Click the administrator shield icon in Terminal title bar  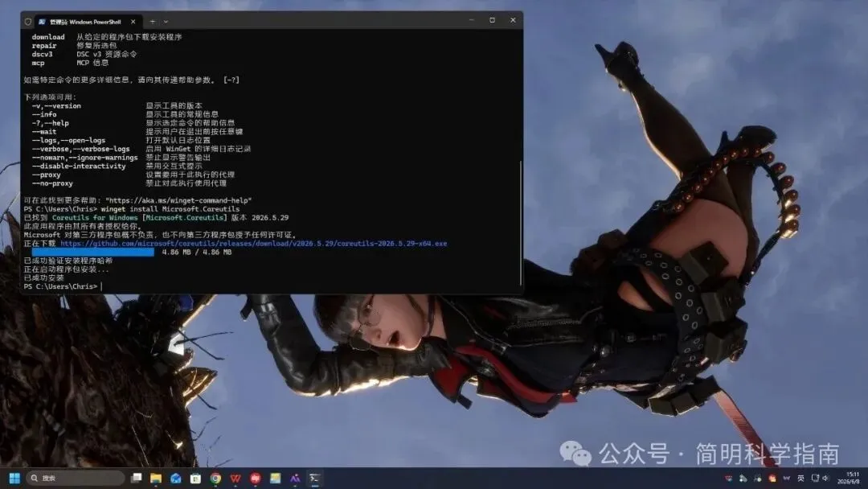(x=27, y=22)
